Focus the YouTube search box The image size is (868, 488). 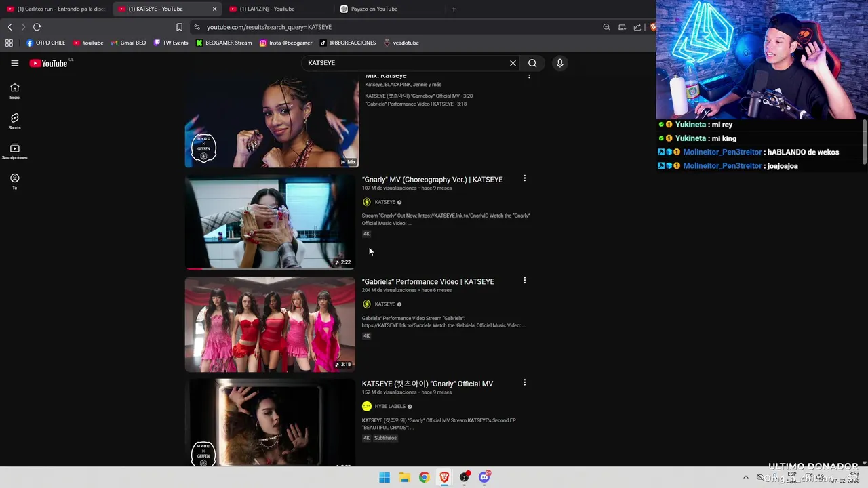406,63
